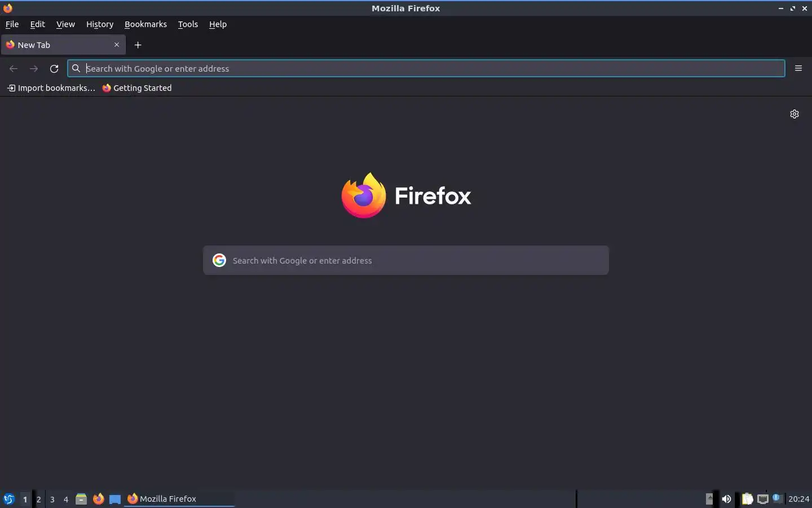Click the page search box with Google
Viewport: 812px width, 508px height.
click(x=406, y=260)
